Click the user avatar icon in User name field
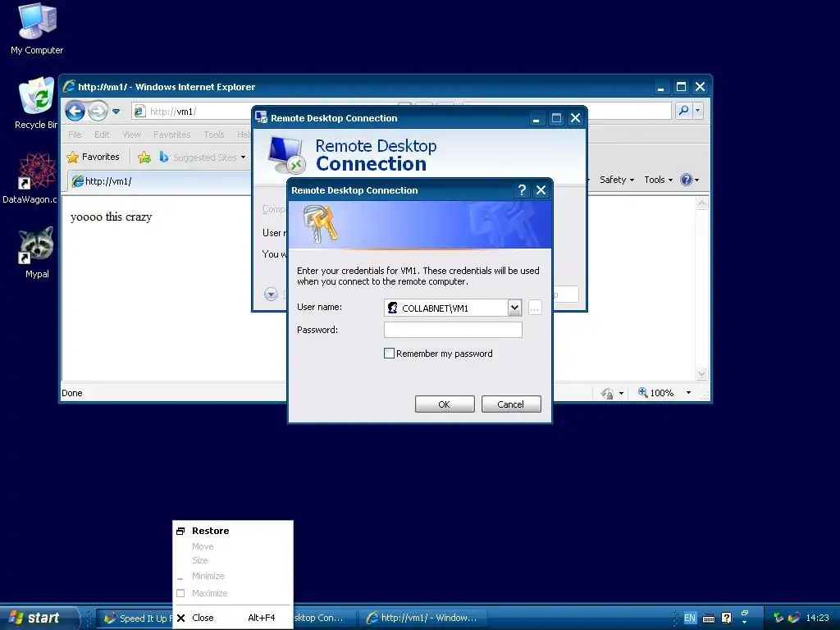The width and height of the screenshot is (840, 630). coord(393,308)
